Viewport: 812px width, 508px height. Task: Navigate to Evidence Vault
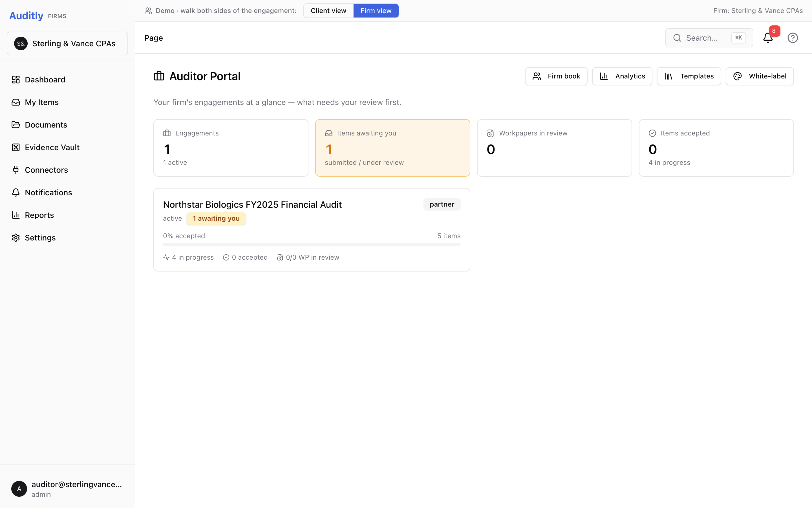pos(67,147)
